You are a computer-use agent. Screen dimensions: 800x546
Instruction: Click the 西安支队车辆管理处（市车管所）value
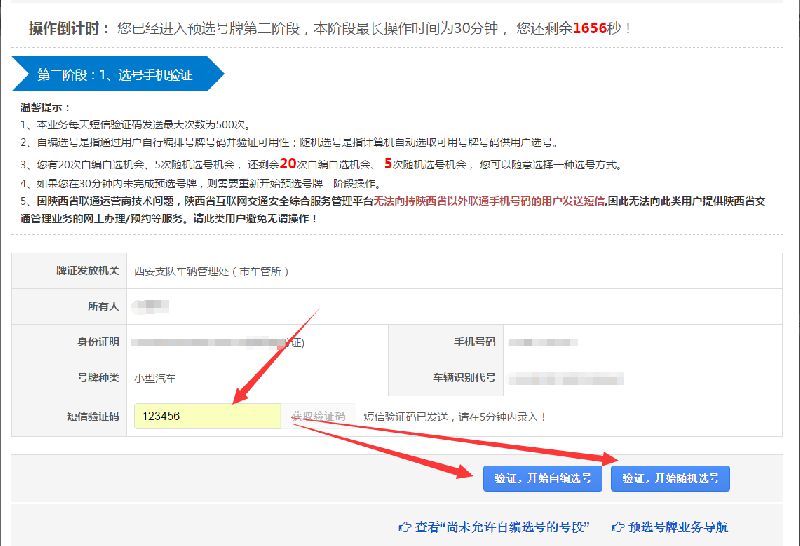tap(212, 271)
